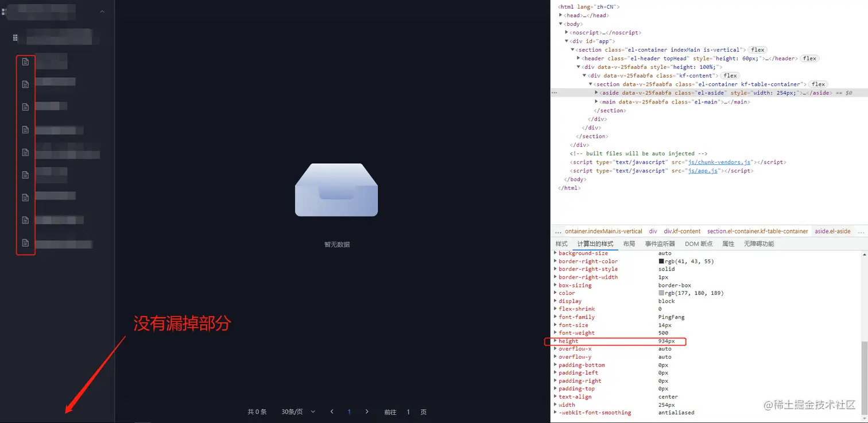Screen dimensions: 868x423
Task: Expand the display computed property
Action: pyautogui.click(x=555, y=301)
